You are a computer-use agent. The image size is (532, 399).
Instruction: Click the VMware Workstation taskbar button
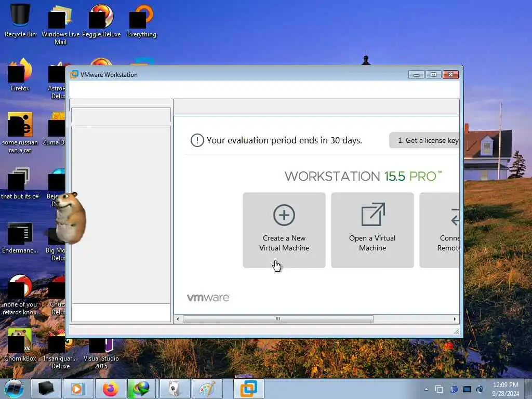249,389
